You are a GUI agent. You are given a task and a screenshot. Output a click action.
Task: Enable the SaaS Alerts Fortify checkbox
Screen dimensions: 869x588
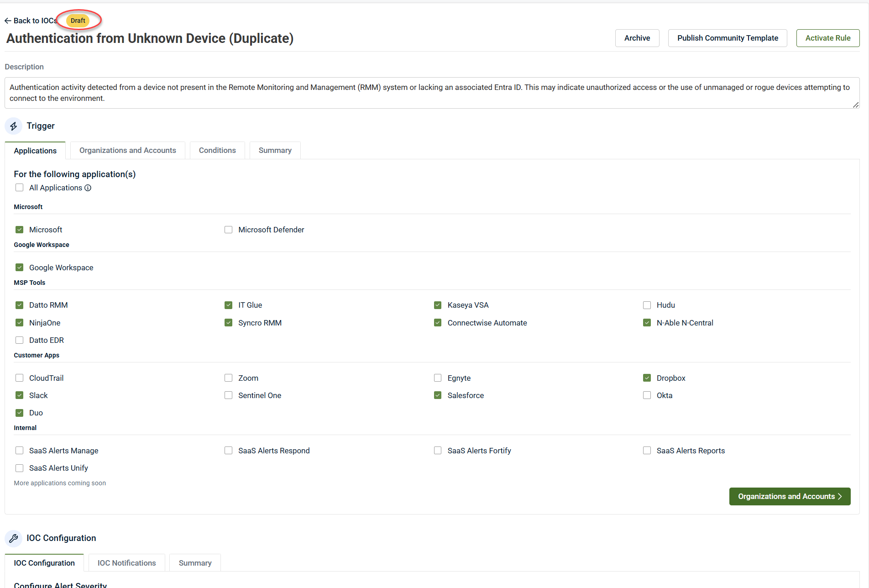pos(438,451)
